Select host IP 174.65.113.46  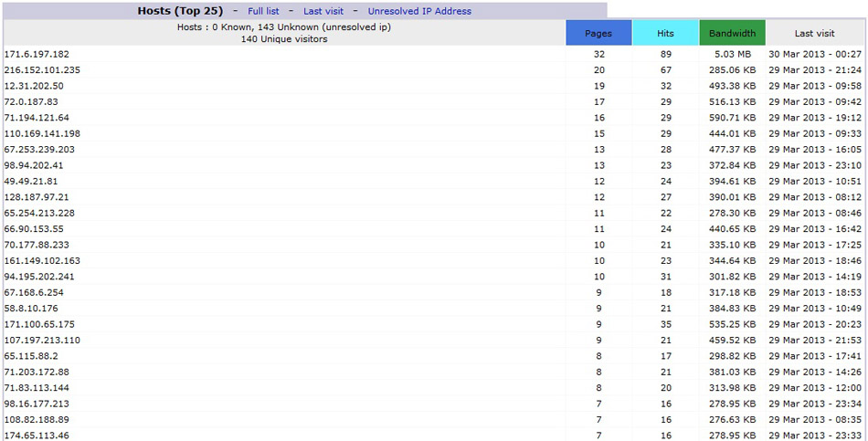(x=37, y=436)
